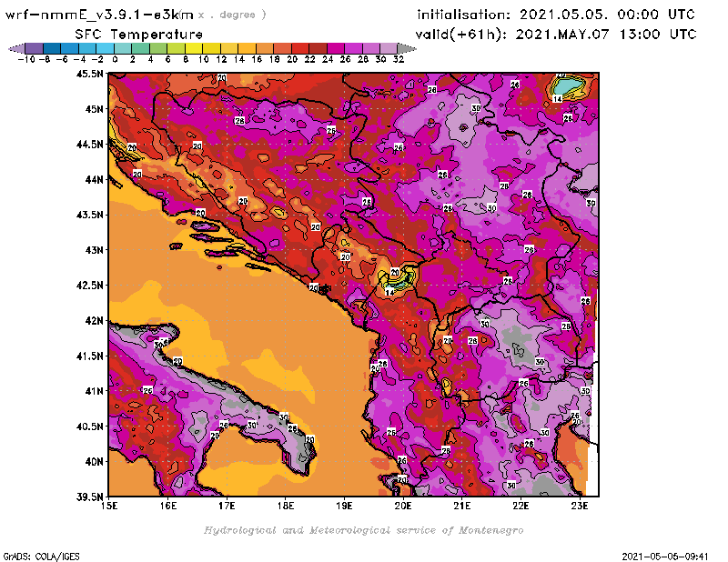Click the legend swatch between -6 and -4
This screenshot has height=562, width=728.
coord(70,49)
